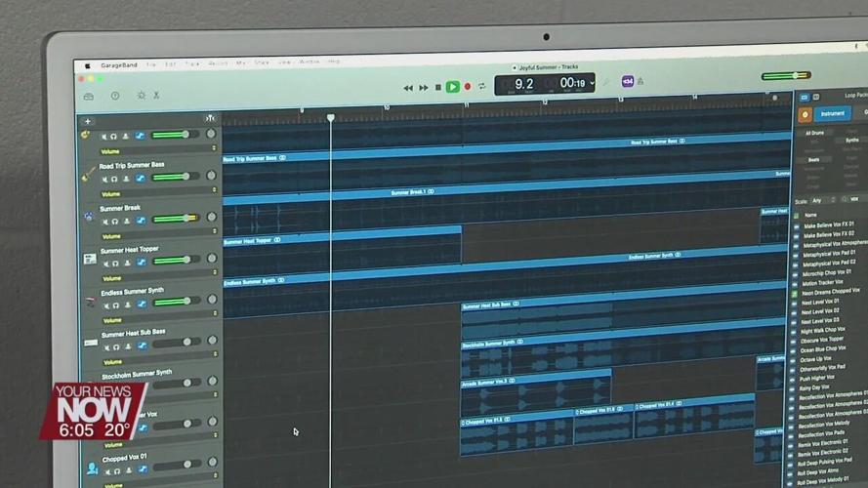Select the Synths keyword button
868x488 pixels.
852,140
